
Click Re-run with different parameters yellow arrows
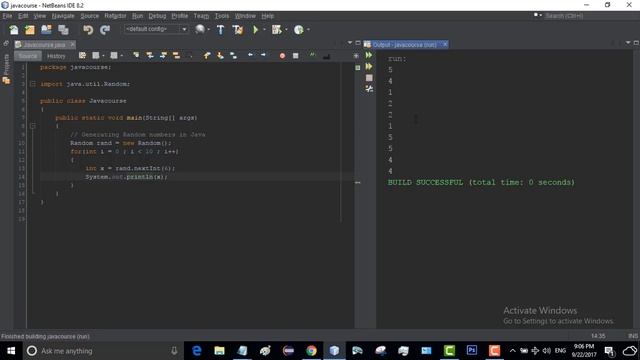coord(369,66)
